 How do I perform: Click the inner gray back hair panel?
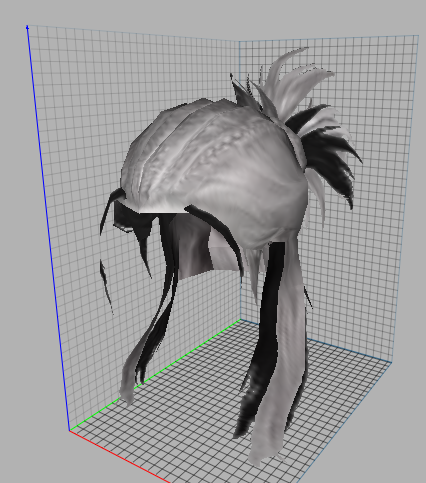(193, 247)
